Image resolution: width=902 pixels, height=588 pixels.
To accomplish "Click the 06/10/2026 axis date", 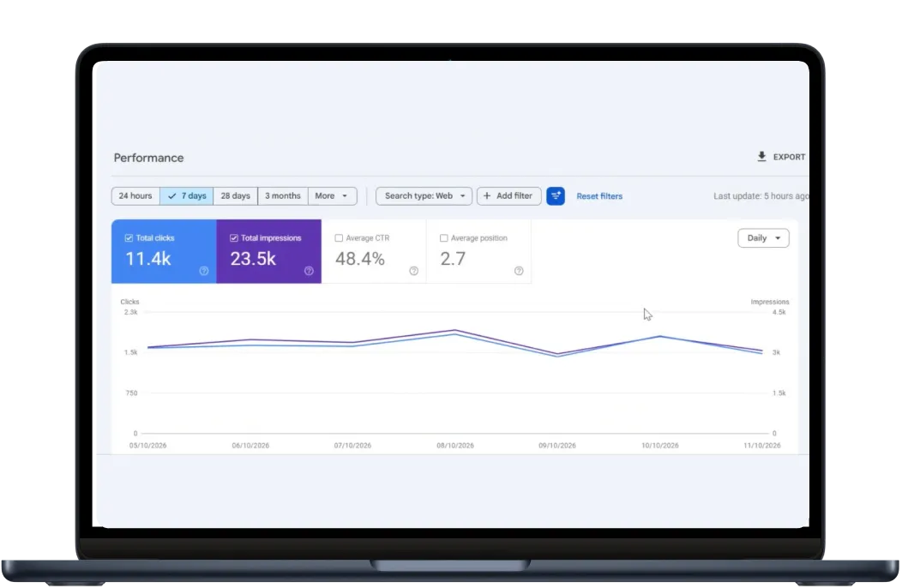I will click(x=250, y=446).
